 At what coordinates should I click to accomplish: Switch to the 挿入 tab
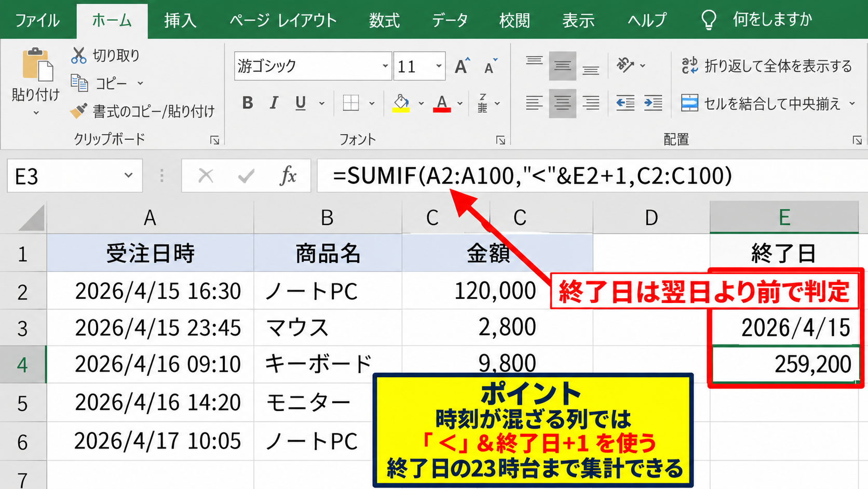click(x=180, y=20)
